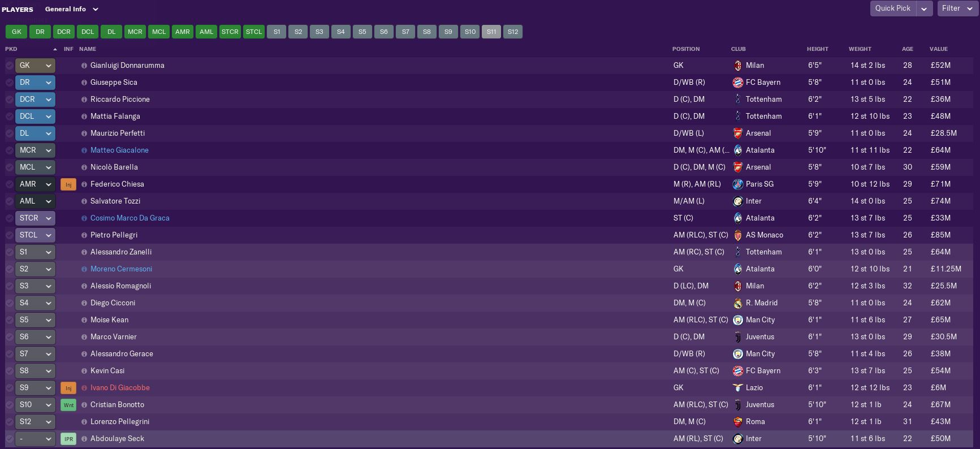Viewport: 980px width, 449px height.
Task: Toggle the picked checkmark for Pietro Pellegri
Action: pyautogui.click(x=10, y=235)
